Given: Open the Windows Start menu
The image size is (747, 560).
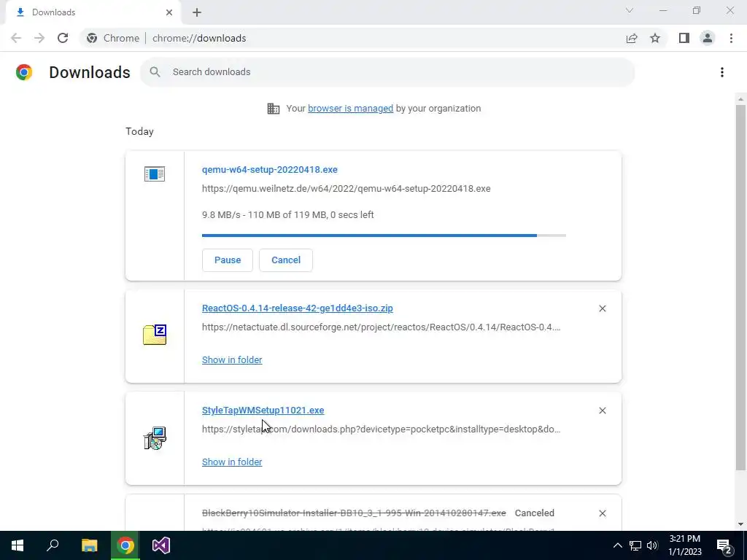Looking at the screenshot, I should (18, 545).
